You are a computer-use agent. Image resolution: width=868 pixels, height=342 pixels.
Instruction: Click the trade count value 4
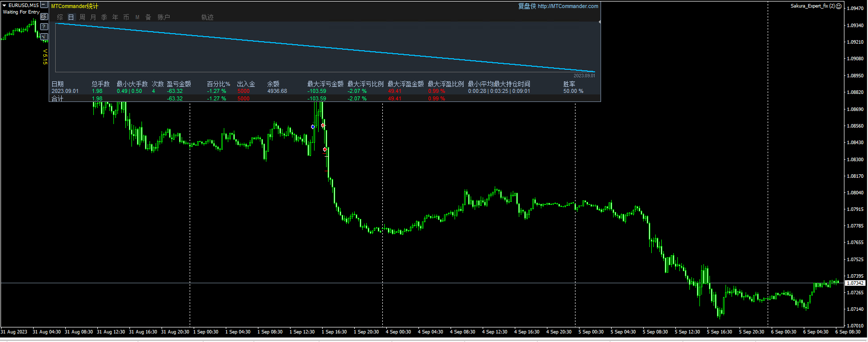coord(154,91)
